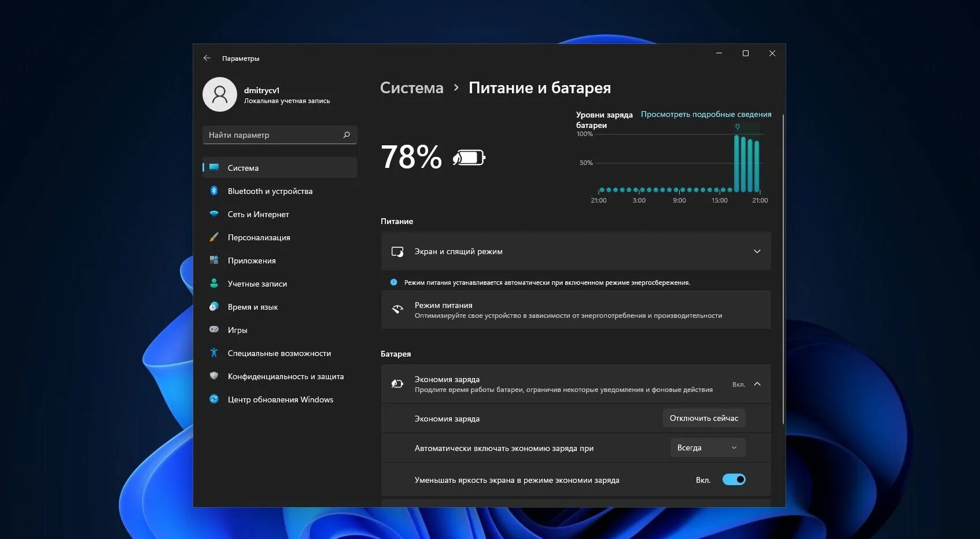
Task: Click the search magnifier icon
Action: 347,135
